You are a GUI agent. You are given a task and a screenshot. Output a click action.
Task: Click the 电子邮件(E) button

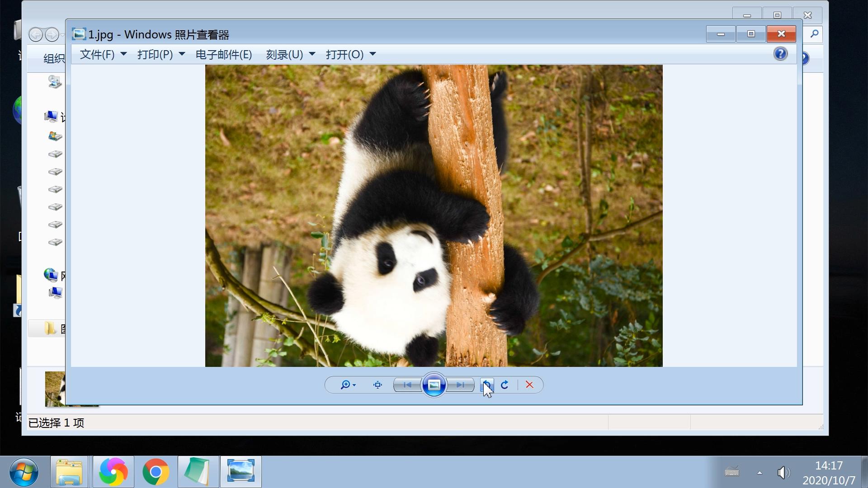click(224, 54)
